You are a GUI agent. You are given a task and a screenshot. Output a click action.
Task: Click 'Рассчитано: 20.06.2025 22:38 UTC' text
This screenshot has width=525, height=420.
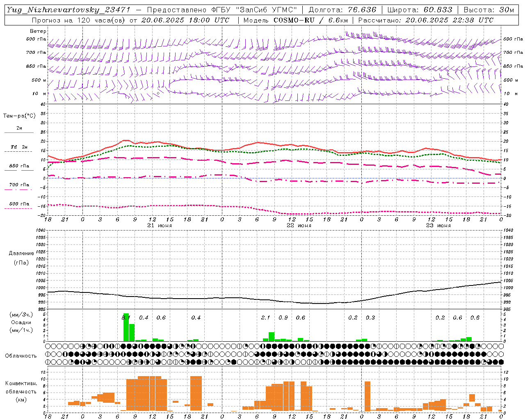pos(426,20)
